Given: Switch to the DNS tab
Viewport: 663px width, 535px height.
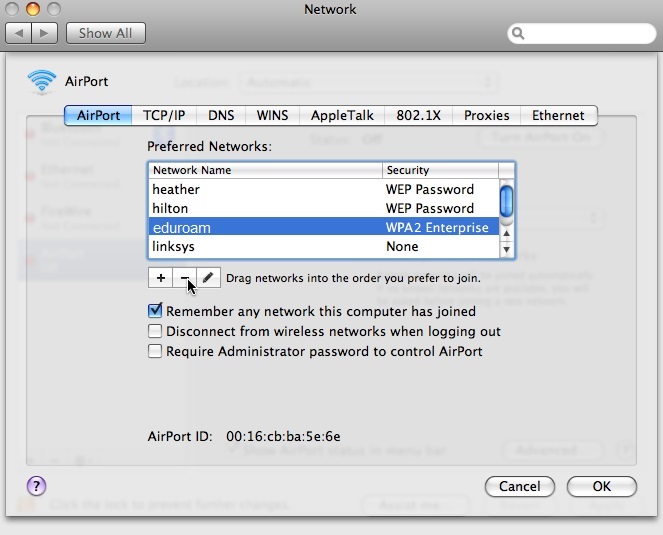Looking at the screenshot, I should (221, 115).
